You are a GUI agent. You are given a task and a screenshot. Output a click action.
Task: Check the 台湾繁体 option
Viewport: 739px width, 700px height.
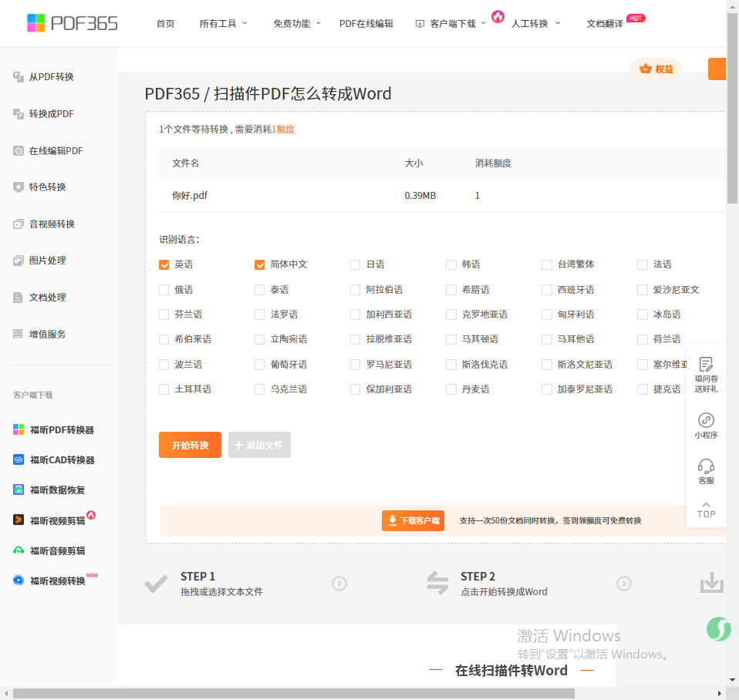[547, 264]
